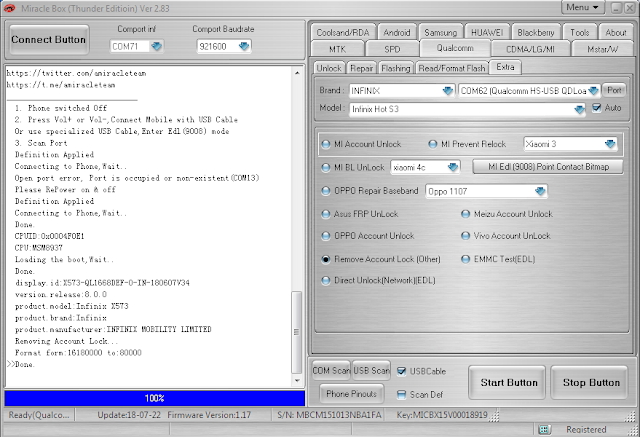This screenshot has height=437, width=640.
Task: Select the Vivo Account UnLock radio option
Action: (x=465, y=235)
